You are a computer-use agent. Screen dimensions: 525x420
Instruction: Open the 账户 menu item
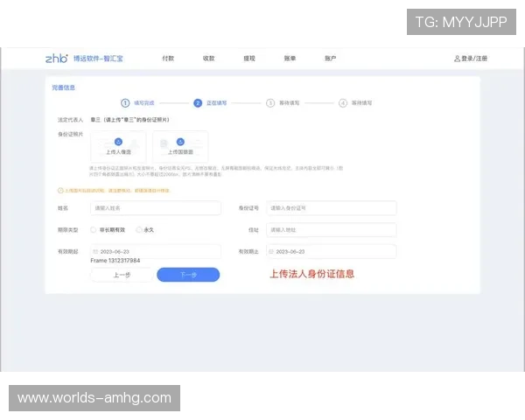[x=330, y=59]
